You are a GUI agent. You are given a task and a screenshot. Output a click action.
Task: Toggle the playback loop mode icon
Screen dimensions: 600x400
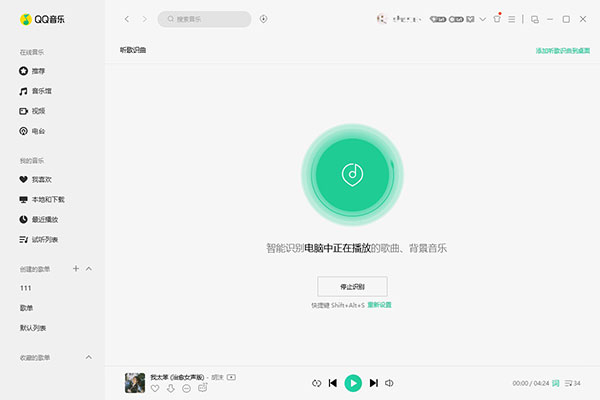(316, 383)
